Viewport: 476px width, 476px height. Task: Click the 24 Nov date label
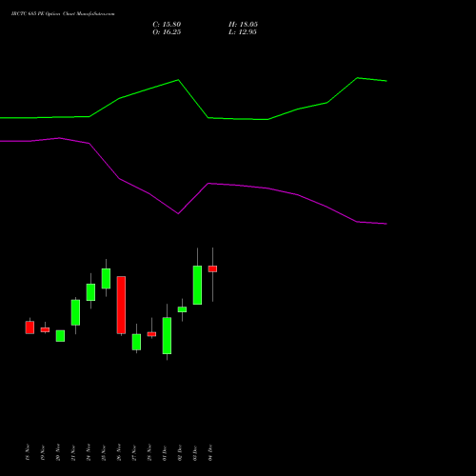(89, 452)
